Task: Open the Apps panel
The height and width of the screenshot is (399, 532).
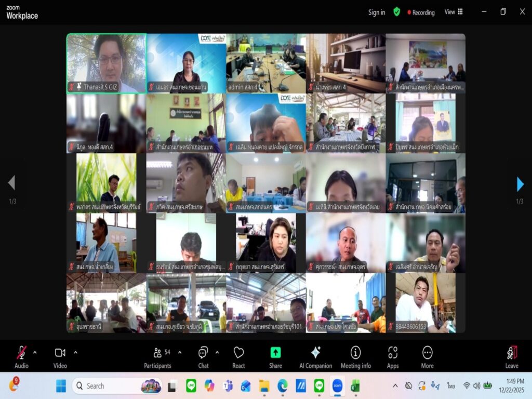Action: point(393,353)
